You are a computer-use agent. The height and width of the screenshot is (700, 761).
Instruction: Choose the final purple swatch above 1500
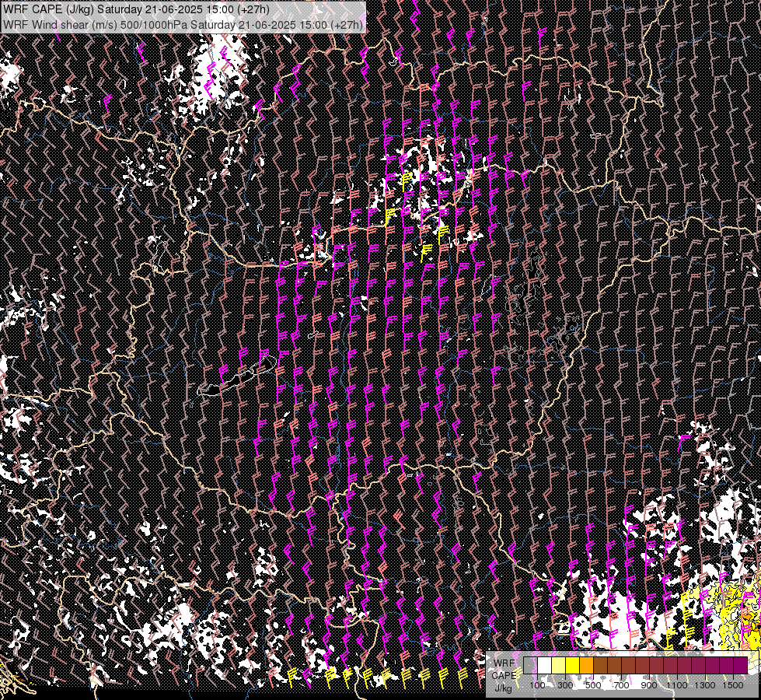tap(741, 666)
